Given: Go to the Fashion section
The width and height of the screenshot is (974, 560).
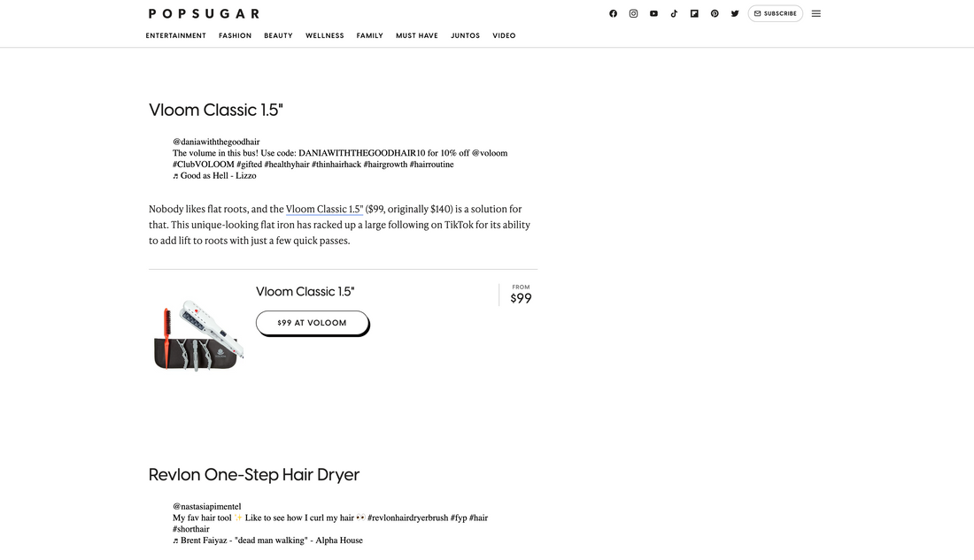Looking at the screenshot, I should (x=236, y=36).
